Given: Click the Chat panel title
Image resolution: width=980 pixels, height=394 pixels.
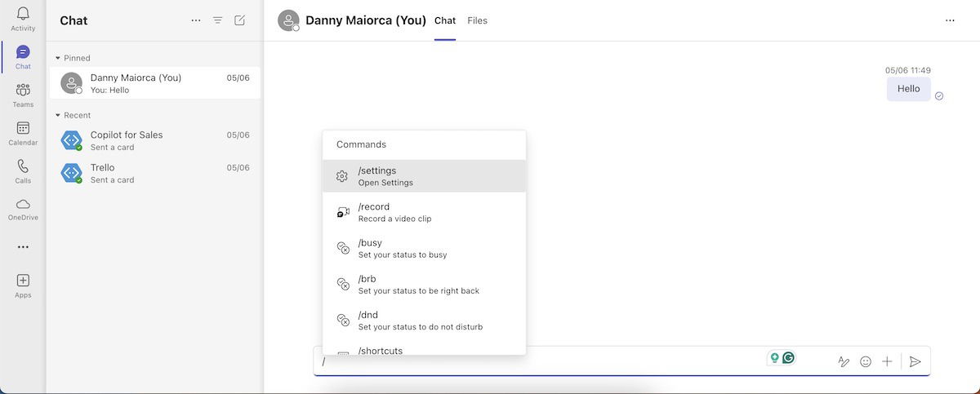Looking at the screenshot, I should click(x=73, y=20).
